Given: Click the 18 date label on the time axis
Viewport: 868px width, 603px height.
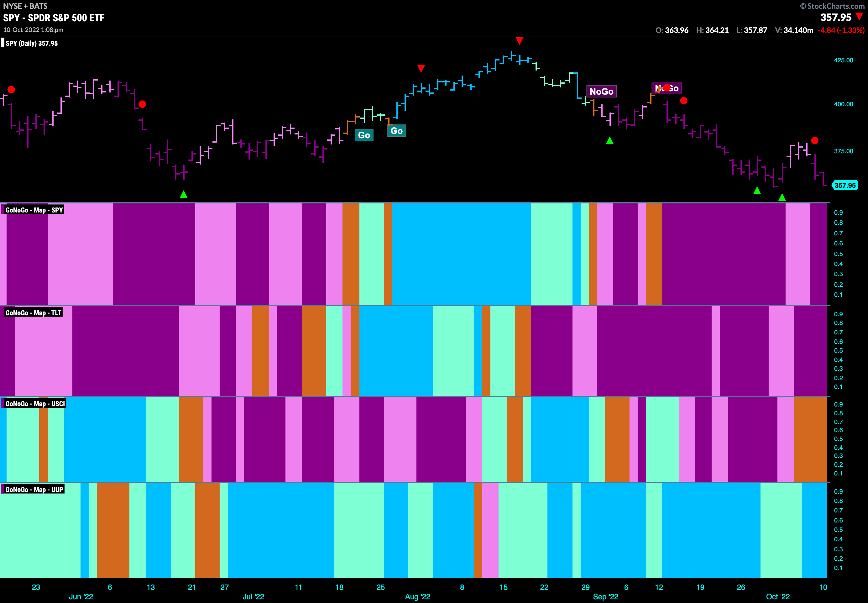Looking at the screenshot, I should pos(340,587).
